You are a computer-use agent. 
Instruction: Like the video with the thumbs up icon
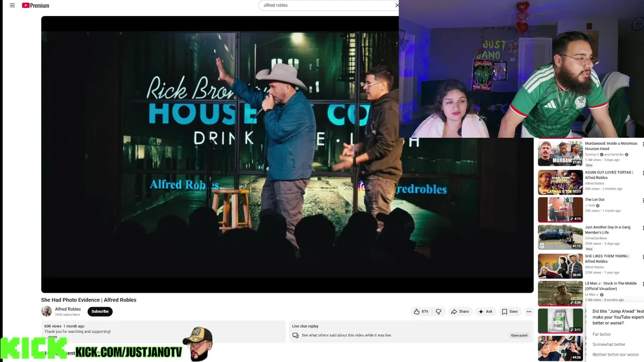(x=421, y=312)
